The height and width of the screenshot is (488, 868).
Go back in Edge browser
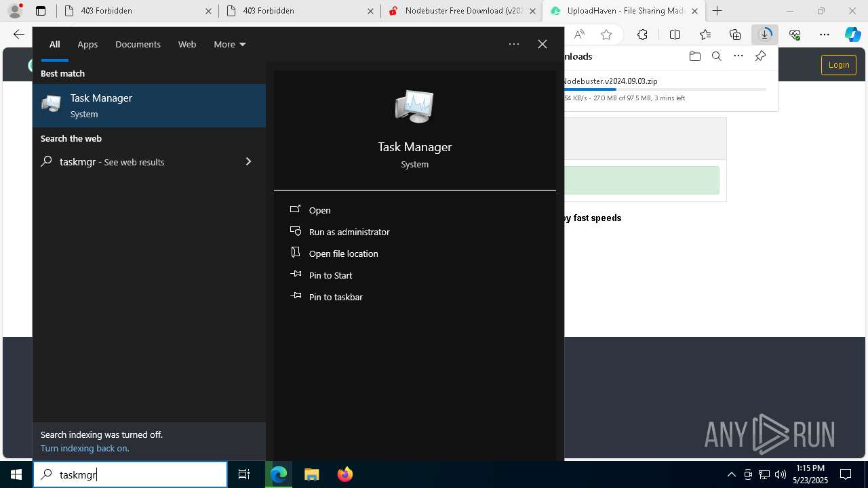pyautogui.click(x=19, y=35)
